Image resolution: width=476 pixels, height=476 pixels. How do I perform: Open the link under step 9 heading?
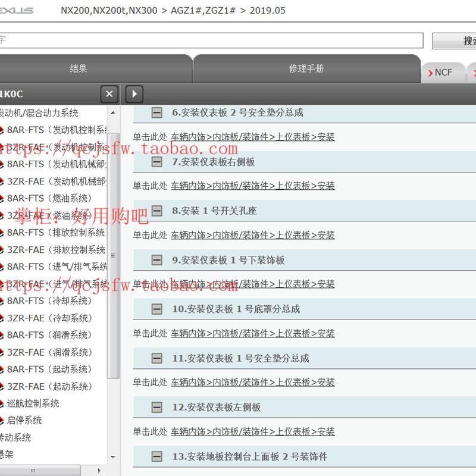pos(252,284)
